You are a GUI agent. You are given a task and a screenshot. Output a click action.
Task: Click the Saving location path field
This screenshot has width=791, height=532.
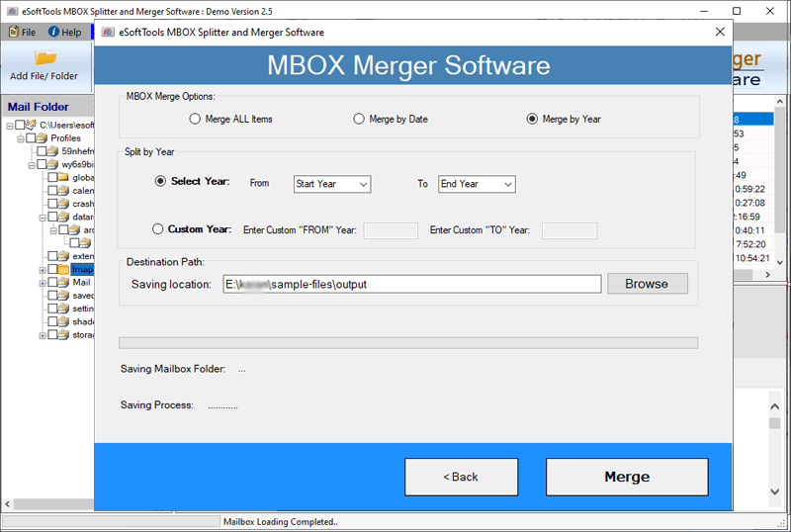412,284
